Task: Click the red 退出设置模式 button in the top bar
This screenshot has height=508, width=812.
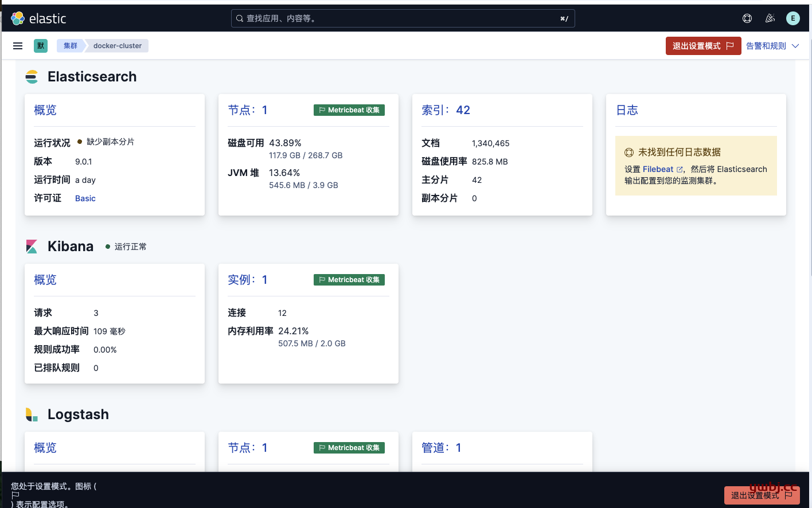Action: click(704, 46)
